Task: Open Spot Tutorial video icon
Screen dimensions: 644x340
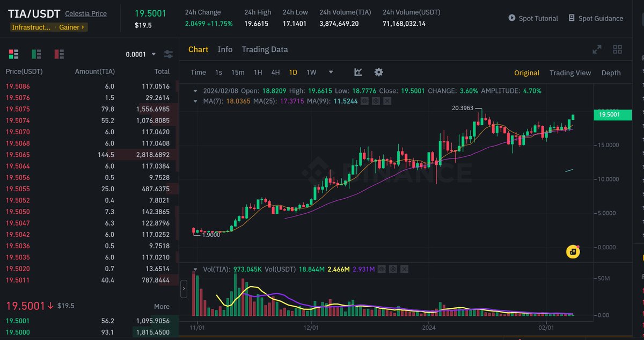Action: [x=512, y=18]
